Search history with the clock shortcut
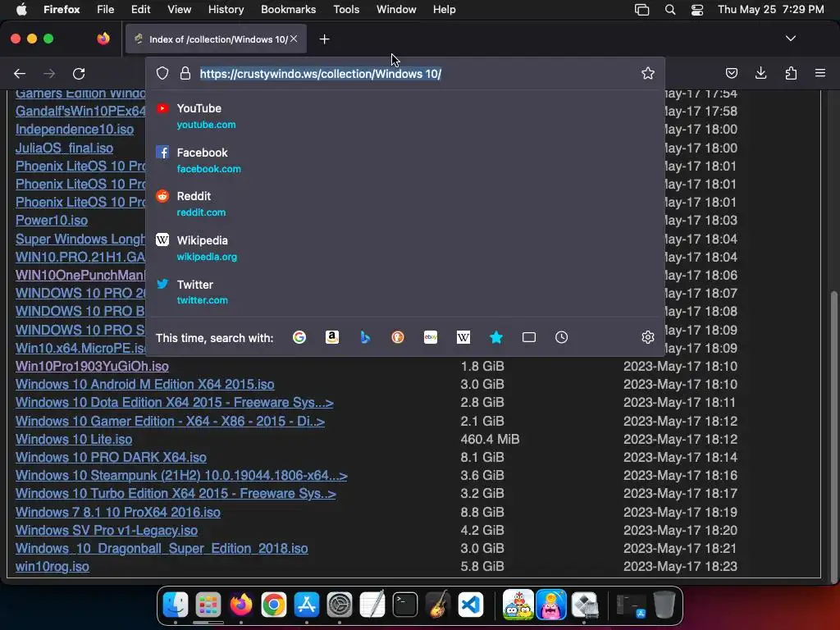This screenshot has height=630, width=840. [x=561, y=337]
